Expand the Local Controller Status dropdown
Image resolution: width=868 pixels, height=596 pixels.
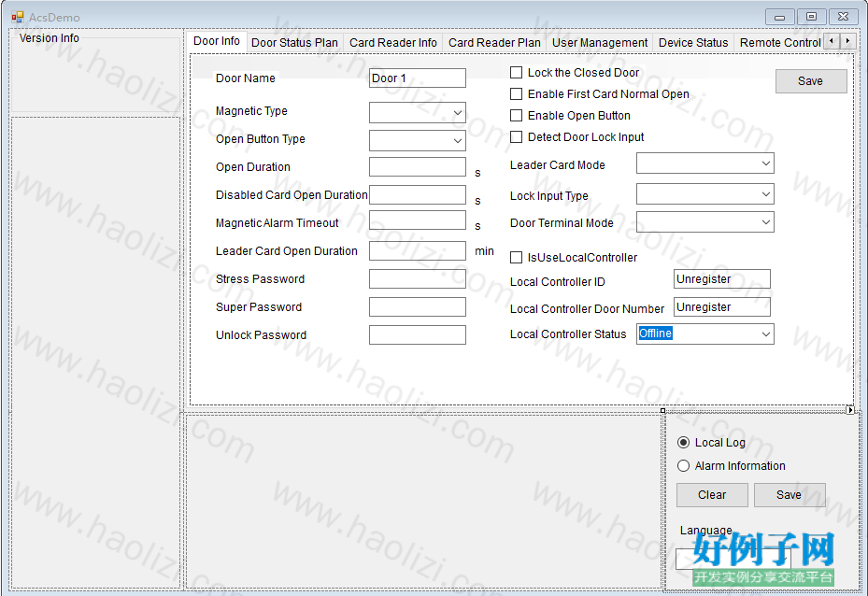point(704,333)
